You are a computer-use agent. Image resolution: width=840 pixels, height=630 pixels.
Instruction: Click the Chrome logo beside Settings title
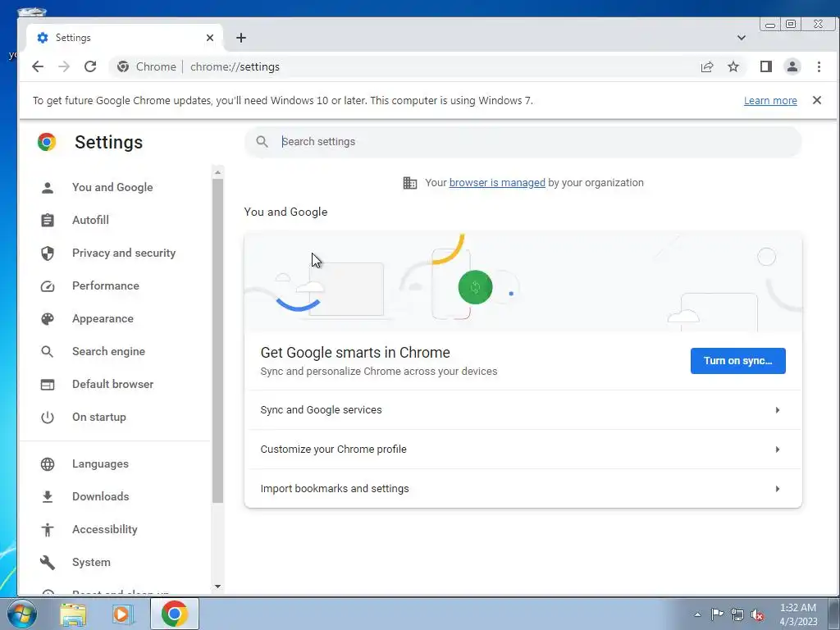[x=47, y=142]
